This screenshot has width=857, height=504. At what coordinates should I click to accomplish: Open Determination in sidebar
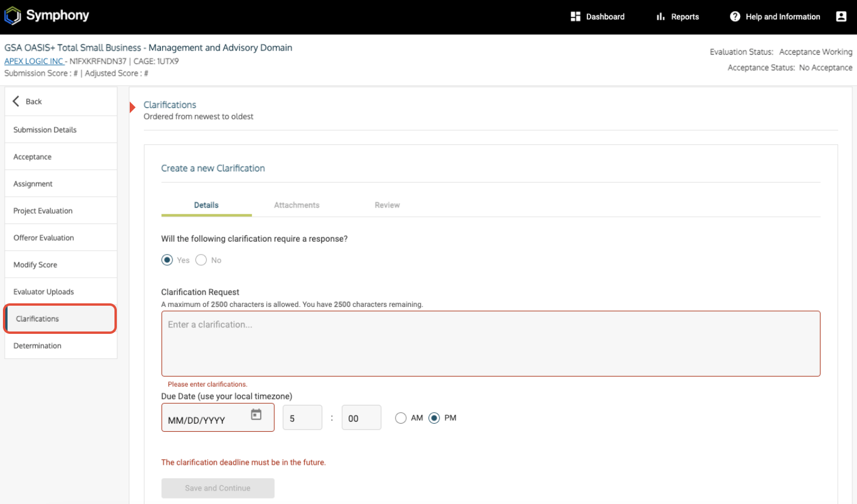pyautogui.click(x=61, y=346)
